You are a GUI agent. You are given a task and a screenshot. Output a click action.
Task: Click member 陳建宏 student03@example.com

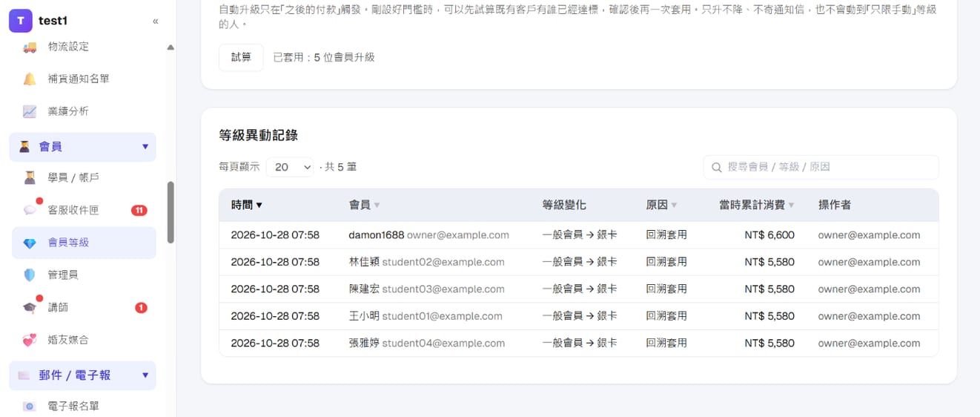[426, 289]
